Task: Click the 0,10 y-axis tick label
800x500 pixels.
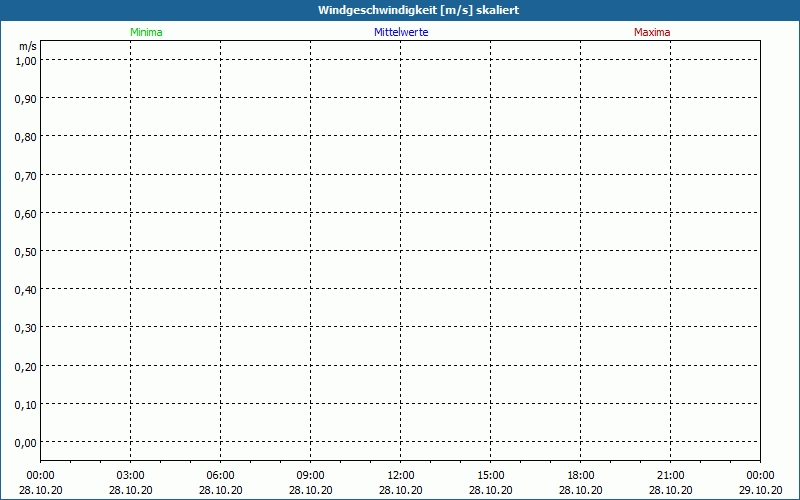Action: point(26,404)
